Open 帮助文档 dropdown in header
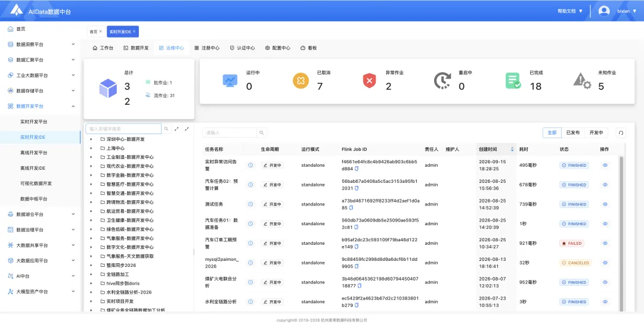 (570, 11)
